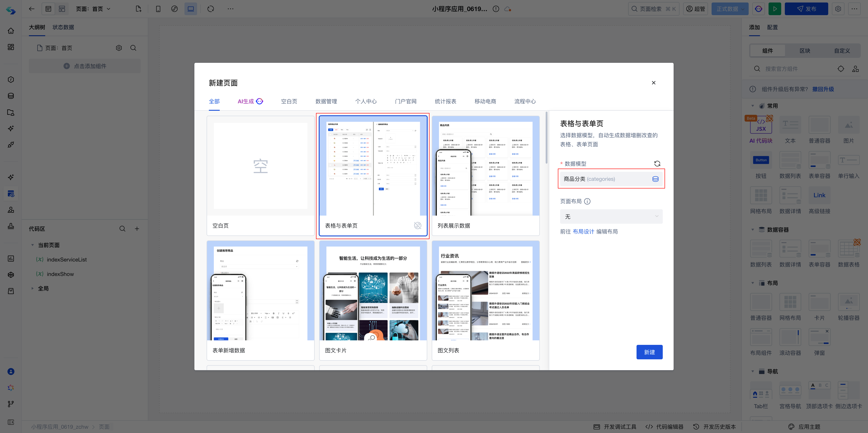Click the 撤回升级 link
Screen dimensions: 868x433
click(823, 89)
